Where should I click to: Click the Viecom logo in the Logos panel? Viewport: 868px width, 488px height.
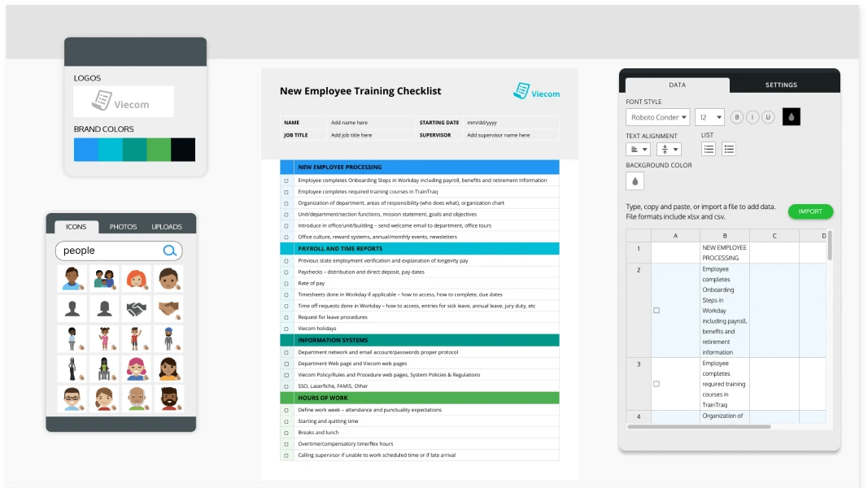(x=124, y=101)
